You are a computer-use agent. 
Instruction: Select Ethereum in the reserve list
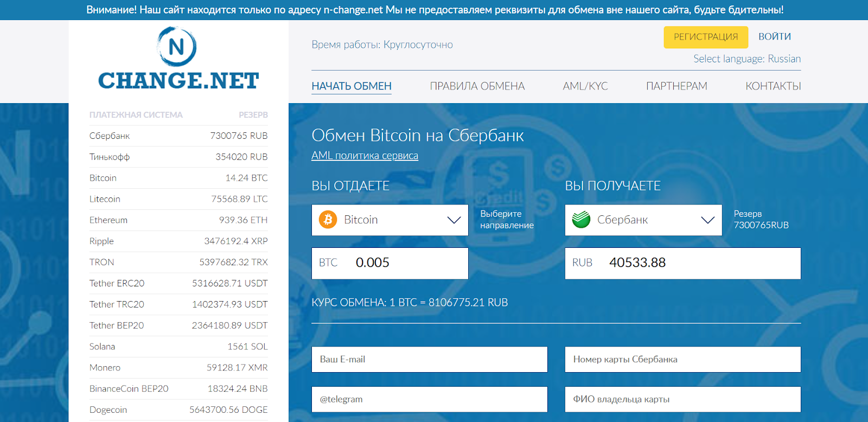coord(178,220)
